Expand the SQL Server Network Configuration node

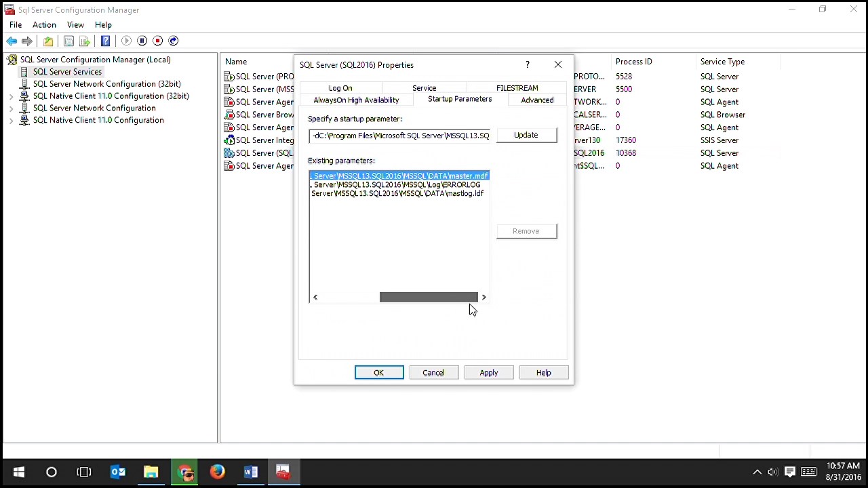click(x=11, y=108)
